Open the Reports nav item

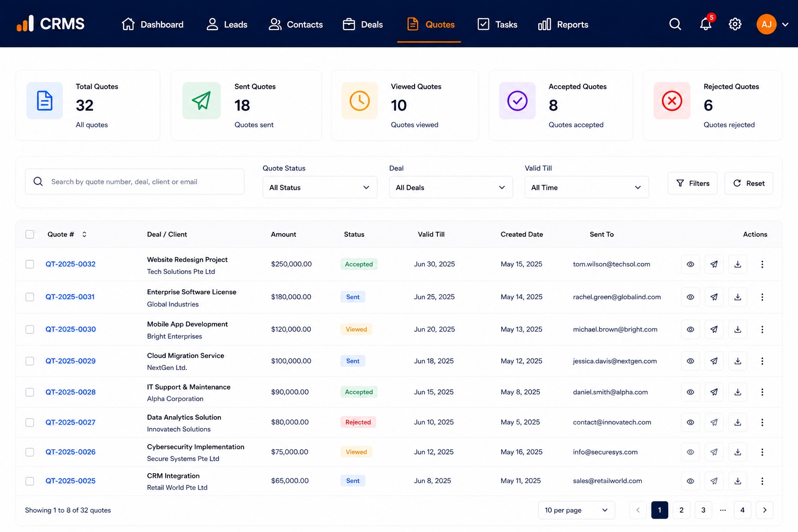click(x=563, y=24)
